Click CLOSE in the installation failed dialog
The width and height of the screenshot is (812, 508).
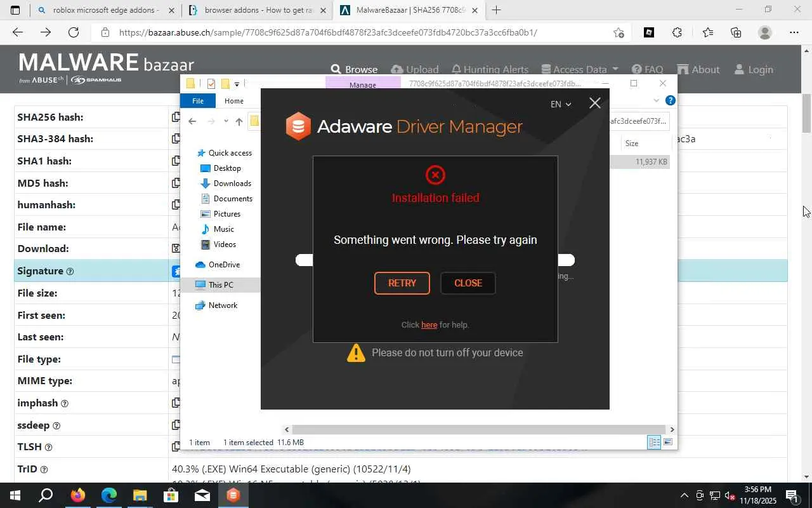click(468, 283)
